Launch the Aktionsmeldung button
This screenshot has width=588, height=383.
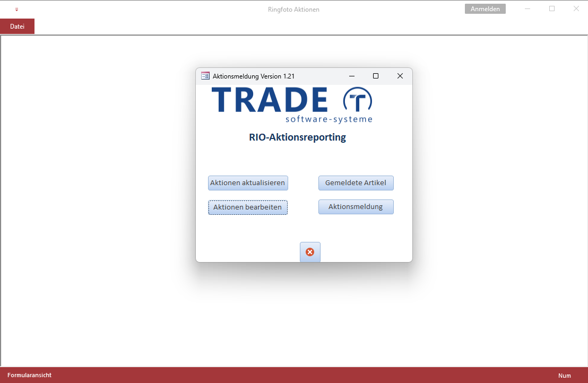click(356, 207)
